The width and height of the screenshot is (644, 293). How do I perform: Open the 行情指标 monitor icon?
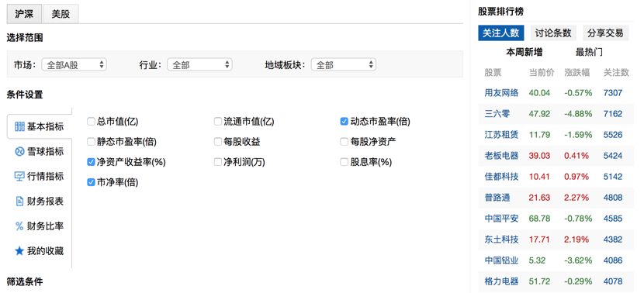tap(19, 177)
